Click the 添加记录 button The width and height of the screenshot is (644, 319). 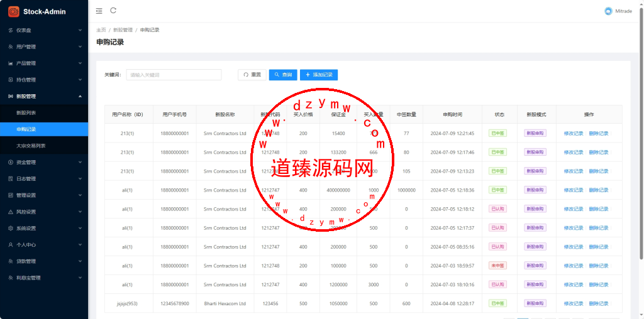[319, 75]
